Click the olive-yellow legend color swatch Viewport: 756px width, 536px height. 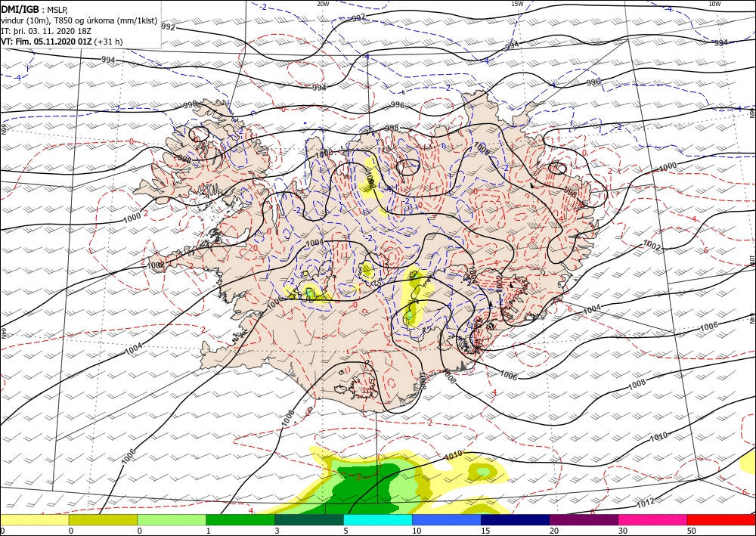point(103,519)
